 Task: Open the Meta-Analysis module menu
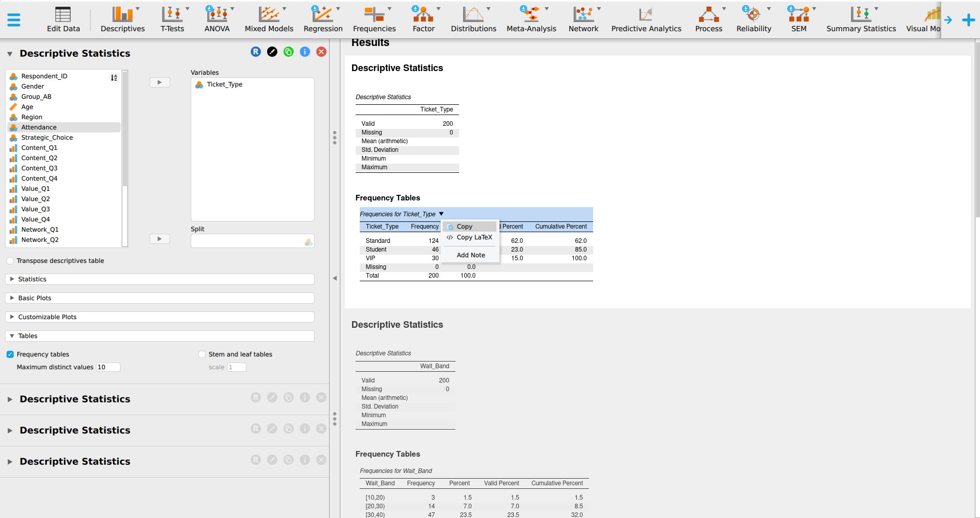(x=531, y=20)
